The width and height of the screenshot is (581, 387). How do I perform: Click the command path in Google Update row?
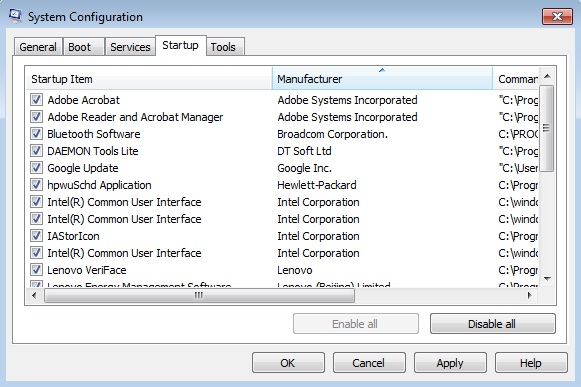tap(518, 168)
